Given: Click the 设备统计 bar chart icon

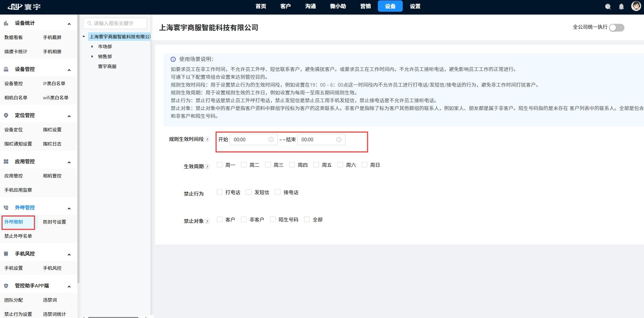Looking at the screenshot, I should point(6,23).
